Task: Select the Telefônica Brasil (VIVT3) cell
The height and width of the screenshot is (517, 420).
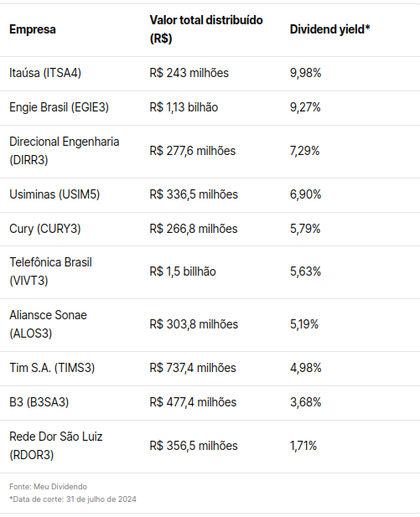Action: pyautogui.click(x=50, y=271)
